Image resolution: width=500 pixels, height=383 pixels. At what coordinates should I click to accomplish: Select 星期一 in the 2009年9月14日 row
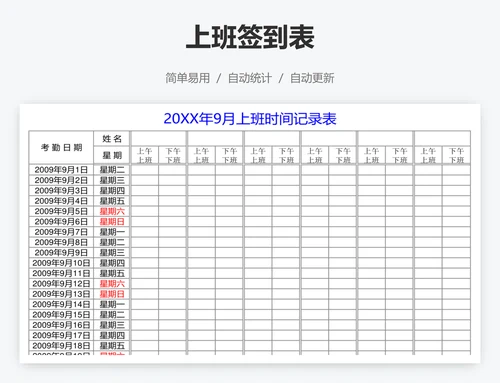click(112, 304)
